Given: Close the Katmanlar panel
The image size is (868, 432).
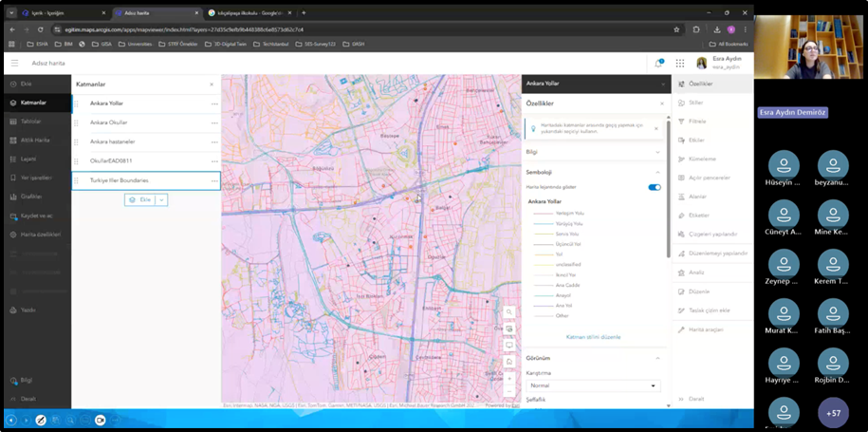Looking at the screenshot, I should pyautogui.click(x=212, y=85).
